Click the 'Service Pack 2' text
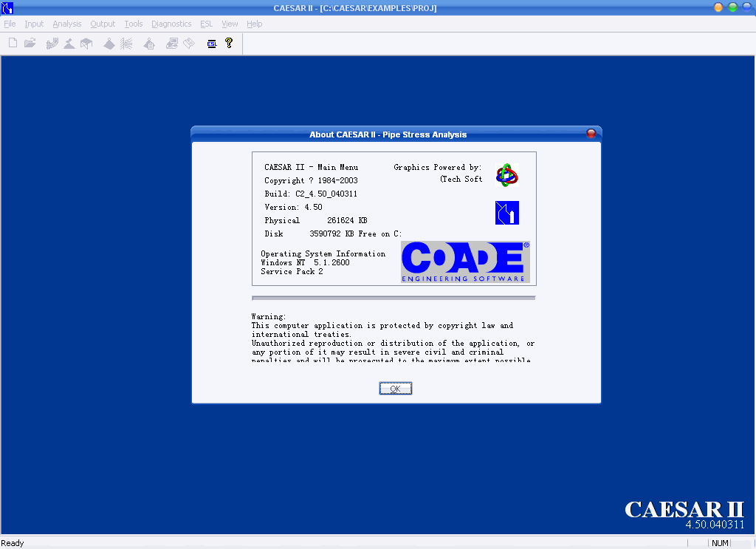756x549 pixels. (292, 272)
